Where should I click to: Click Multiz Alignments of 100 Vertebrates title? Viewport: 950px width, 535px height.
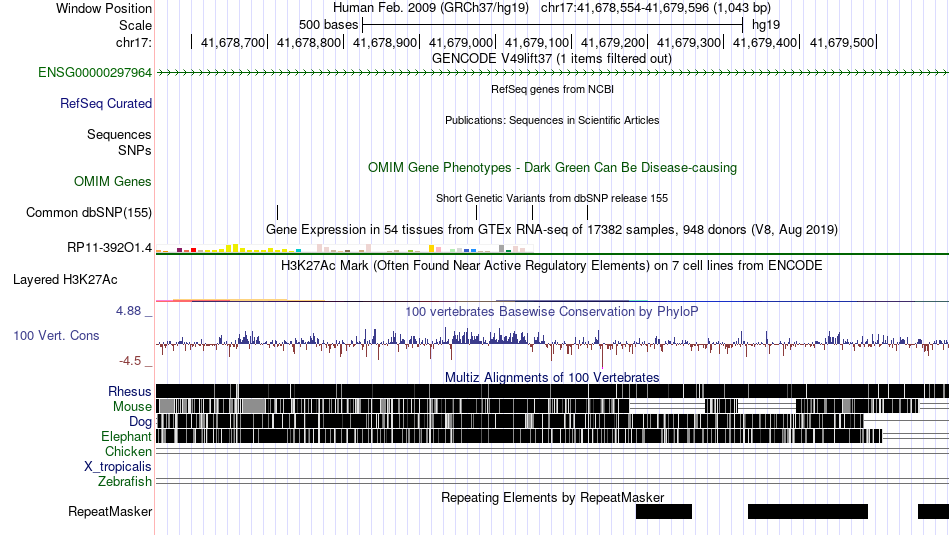pyautogui.click(x=552, y=377)
